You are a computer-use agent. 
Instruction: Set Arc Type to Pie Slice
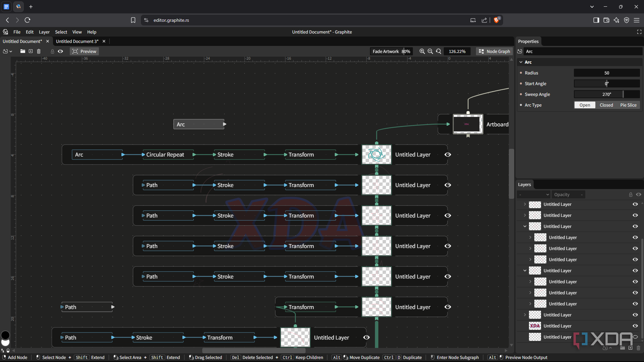point(628,105)
